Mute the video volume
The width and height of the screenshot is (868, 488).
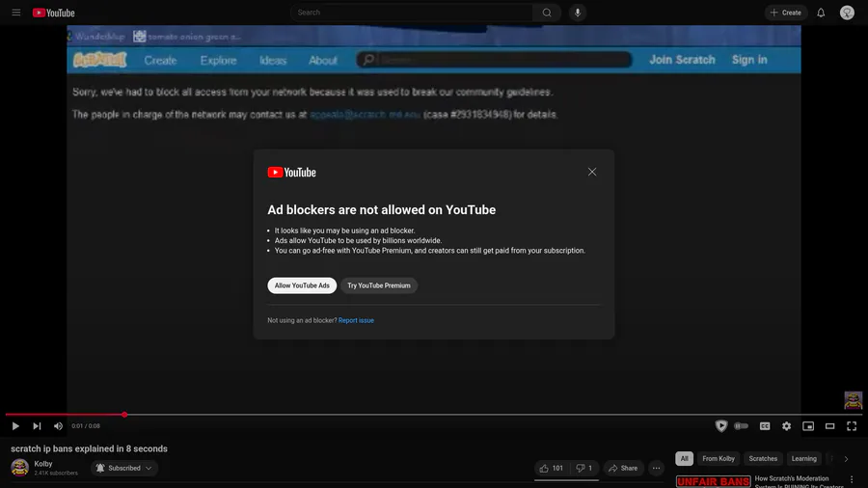pos(58,426)
